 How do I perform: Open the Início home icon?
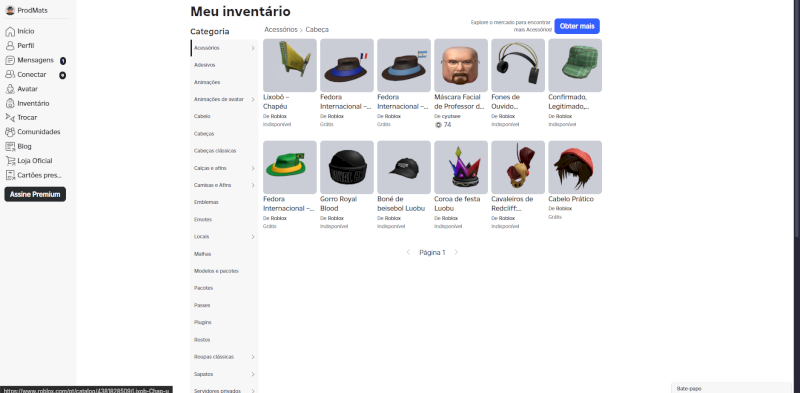pyautogui.click(x=10, y=32)
